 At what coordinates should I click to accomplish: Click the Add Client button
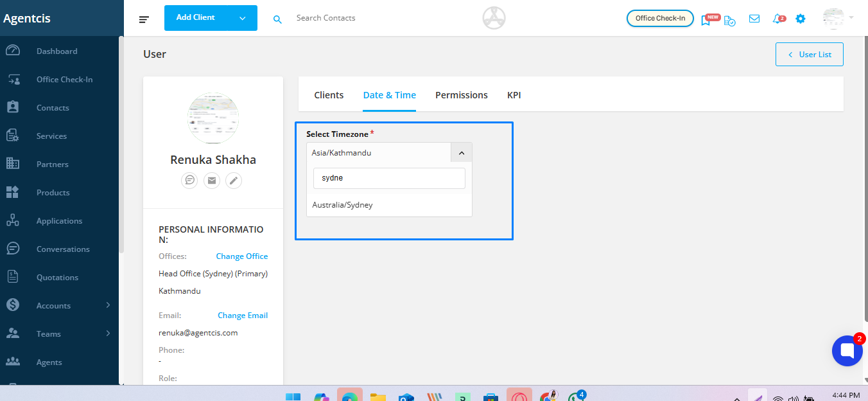point(196,18)
